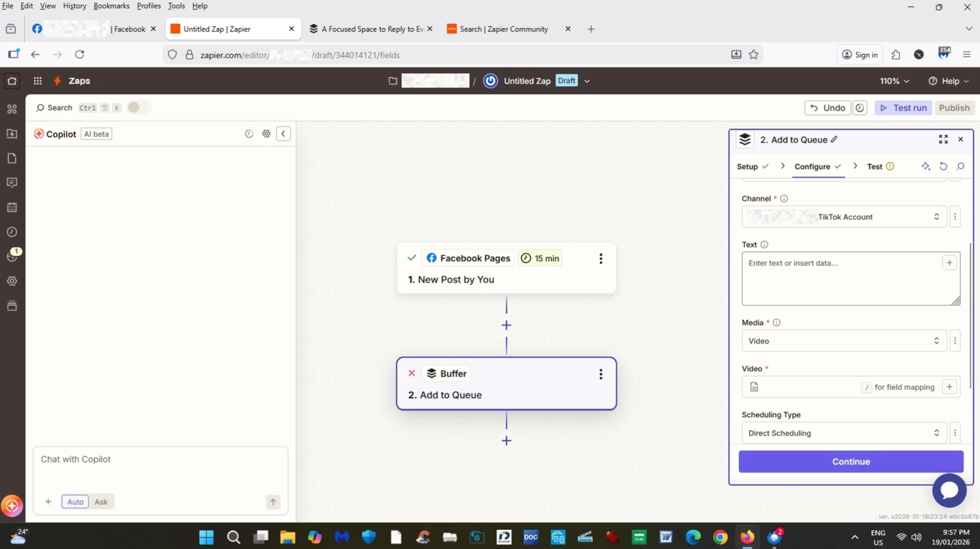
Task: Open Copilot chat history icon
Action: [x=249, y=134]
